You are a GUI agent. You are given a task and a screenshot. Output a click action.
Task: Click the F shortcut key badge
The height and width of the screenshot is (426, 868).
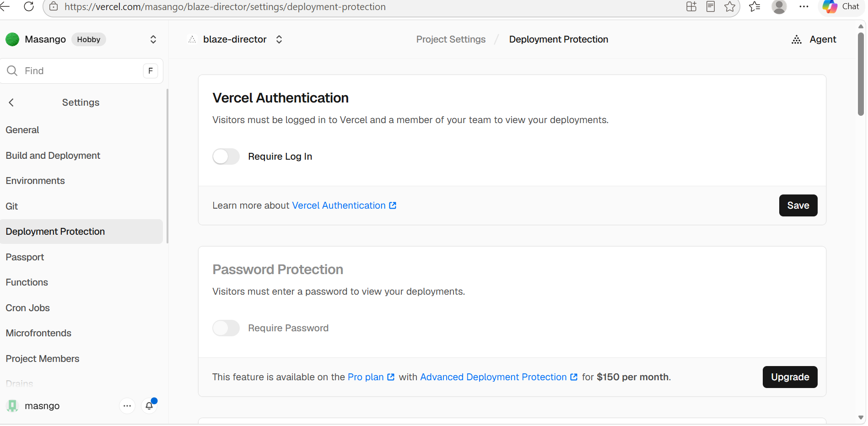click(x=151, y=71)
